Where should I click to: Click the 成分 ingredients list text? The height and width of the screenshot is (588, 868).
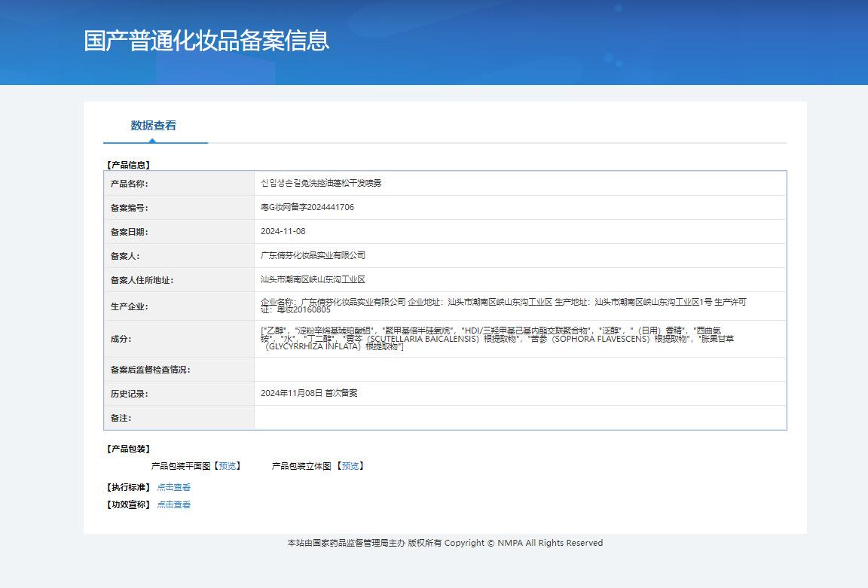coord(497,339)
